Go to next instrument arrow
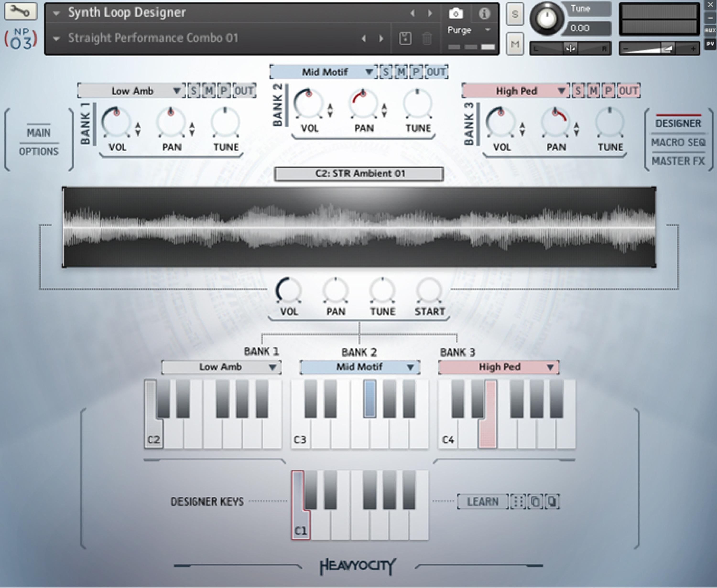This screenshot has width=717, height=588. coord(430,13)
